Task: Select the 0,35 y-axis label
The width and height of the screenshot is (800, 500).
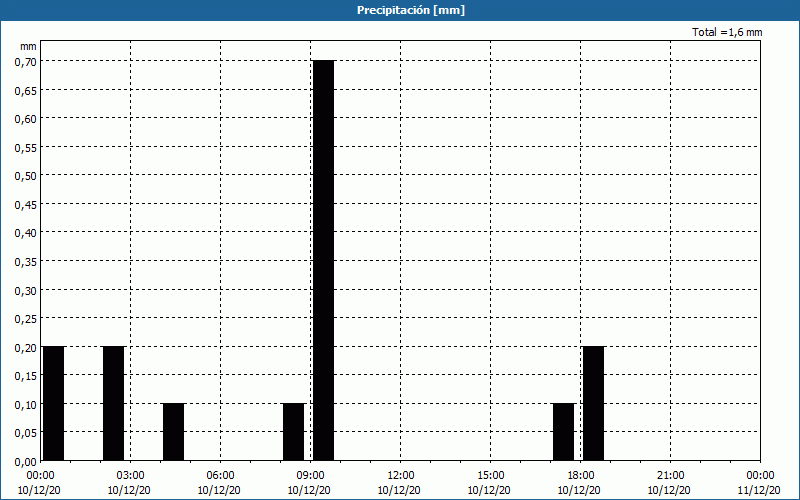Action: point(26,262)
